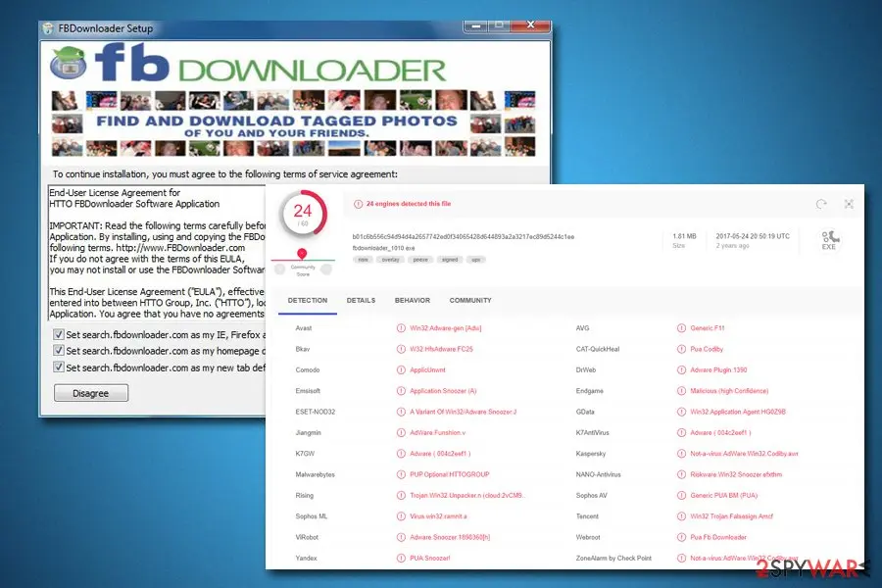Click the Webroot 'Pua.Fb.Downloader' result

pos(718,537)
